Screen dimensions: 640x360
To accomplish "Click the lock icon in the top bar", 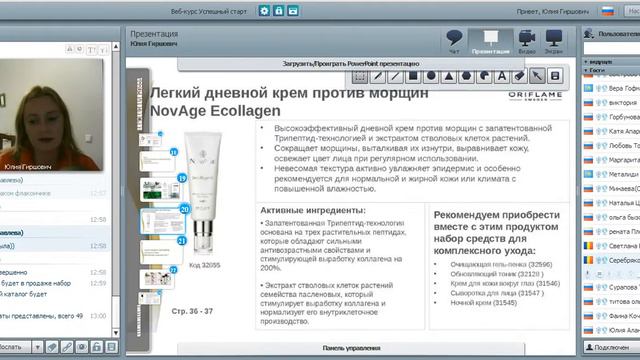I will tap(279, 11).
